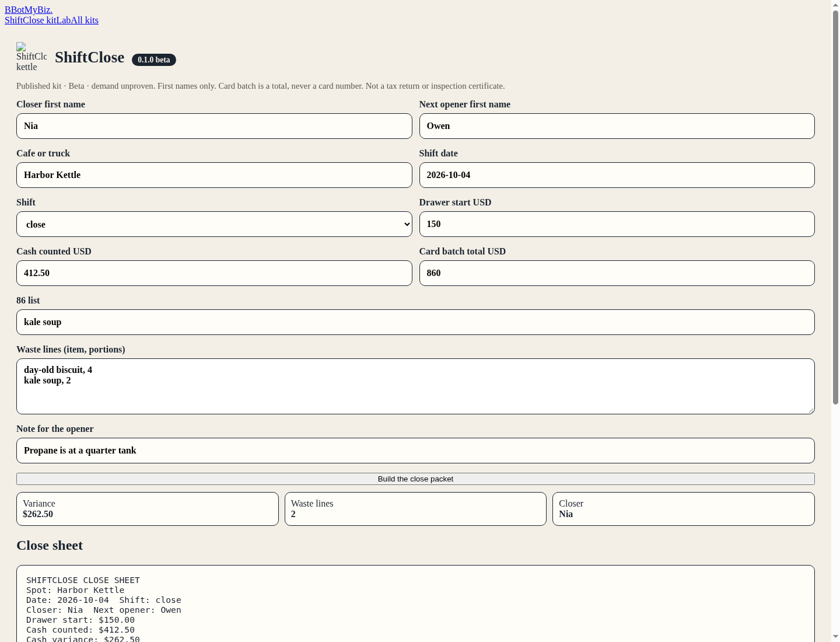
Task: Click the Closer summary card showing Nia
Action: tap(684, 509)
